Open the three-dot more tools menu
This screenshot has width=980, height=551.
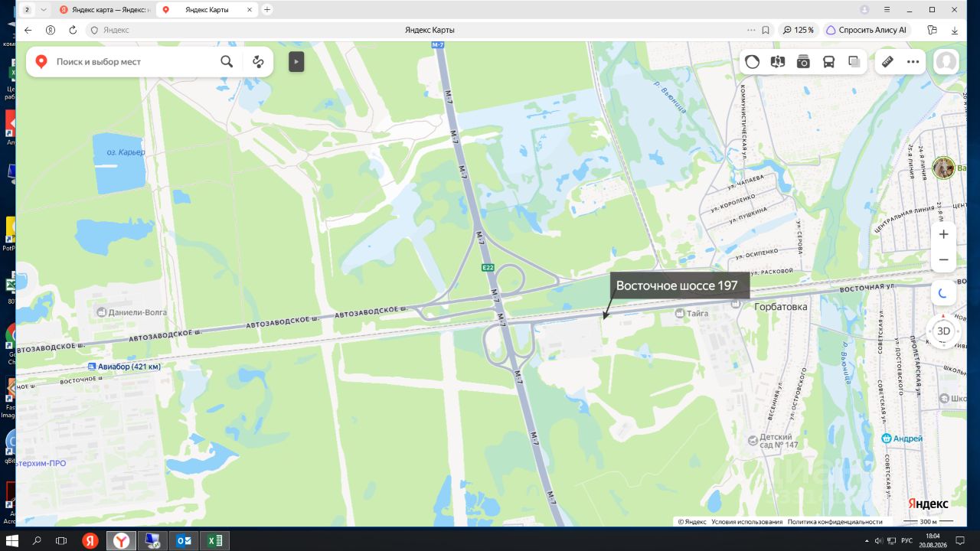pos(913,62)
